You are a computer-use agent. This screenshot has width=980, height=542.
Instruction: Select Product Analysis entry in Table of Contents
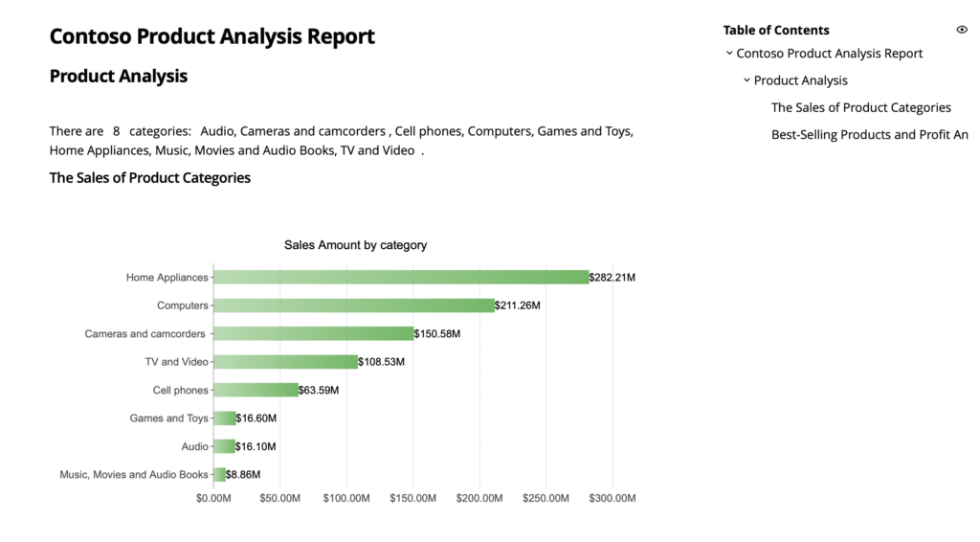pos(800,80)
